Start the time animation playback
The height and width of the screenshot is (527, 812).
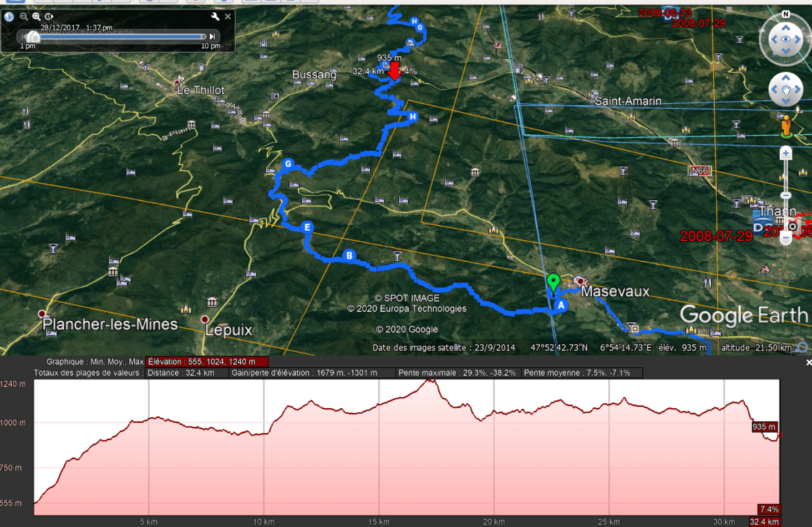pyautogui.click(x=49, y=17)
